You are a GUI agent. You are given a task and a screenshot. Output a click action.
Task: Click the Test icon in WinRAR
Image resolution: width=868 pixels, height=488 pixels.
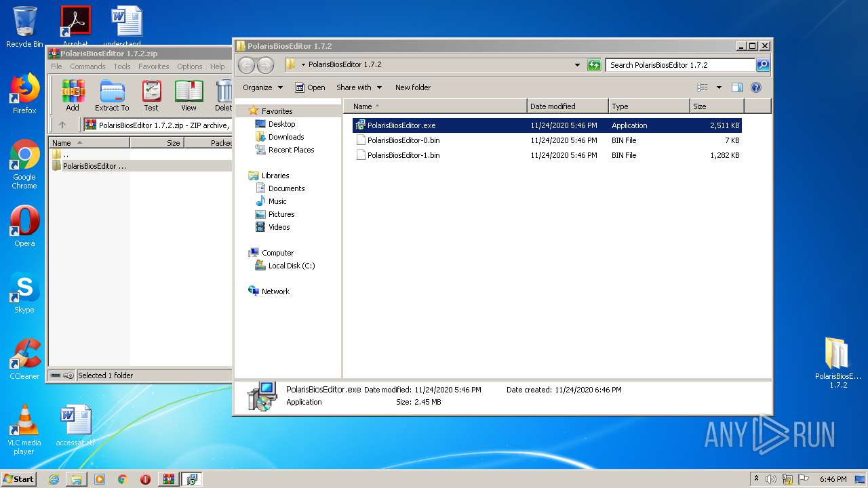(151, 96)
